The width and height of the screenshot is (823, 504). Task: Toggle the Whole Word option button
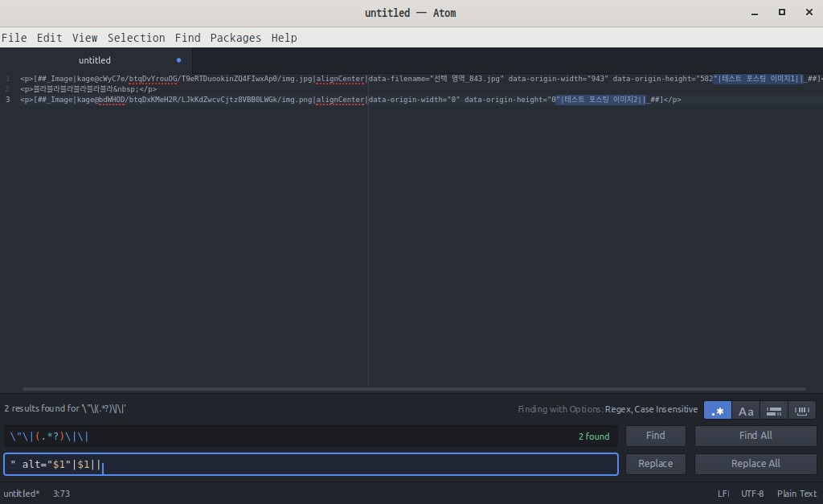(x=802, y=411)
